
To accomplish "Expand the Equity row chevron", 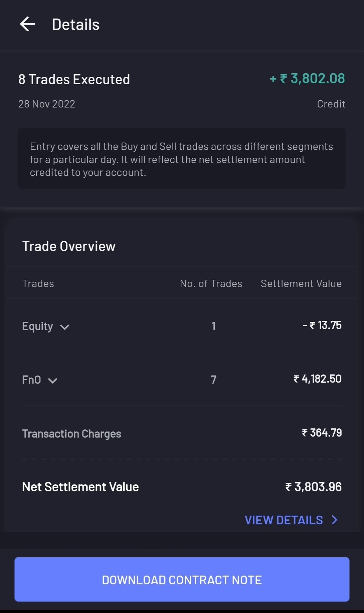I will click(64, 327).
